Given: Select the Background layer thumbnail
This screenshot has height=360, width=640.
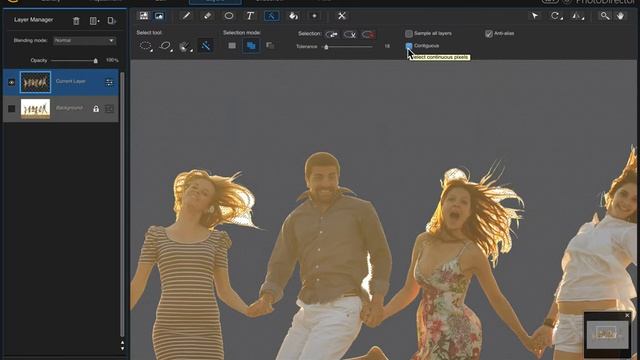Looking at the screenshot, I should coord(36,109).
